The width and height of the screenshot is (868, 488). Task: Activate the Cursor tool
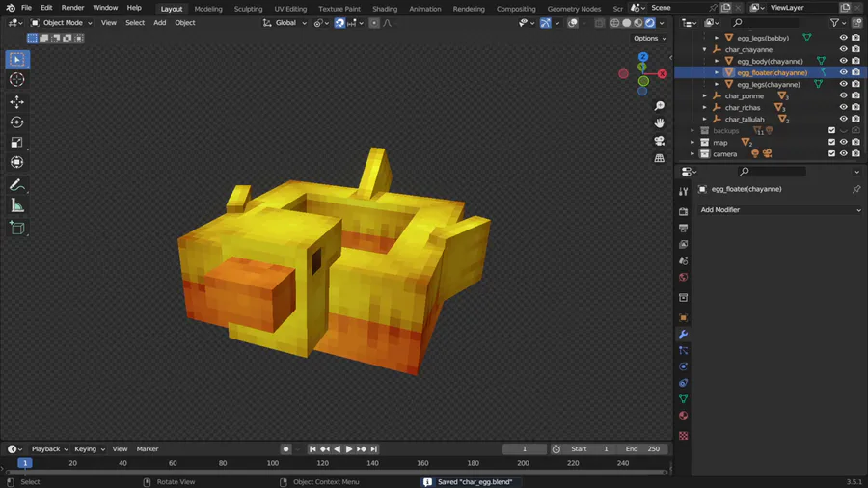[17, 80]
